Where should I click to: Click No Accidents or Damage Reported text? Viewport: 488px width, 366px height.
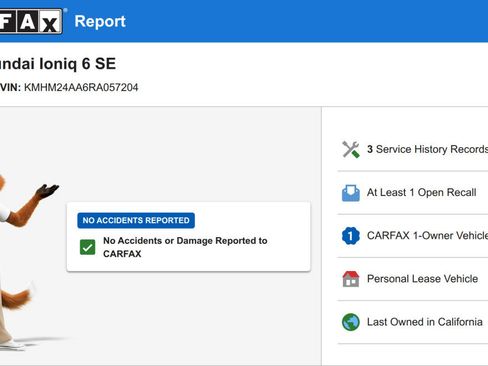pos(185,247)
